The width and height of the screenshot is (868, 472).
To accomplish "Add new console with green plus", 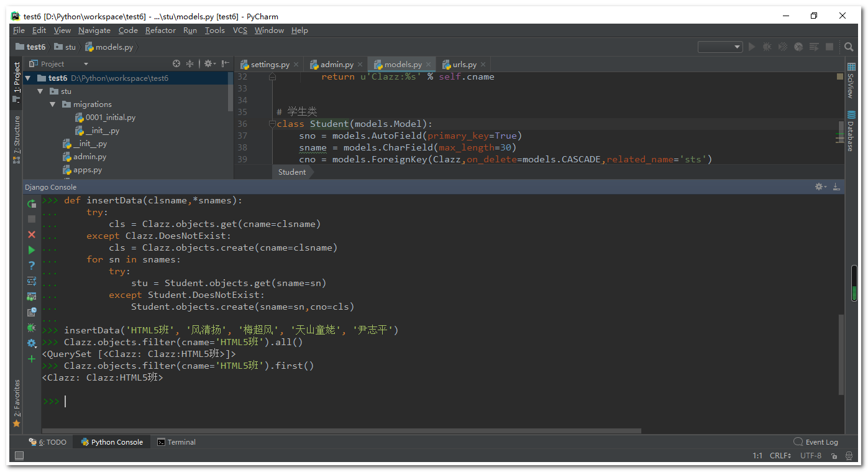I will tap(32, 359).
